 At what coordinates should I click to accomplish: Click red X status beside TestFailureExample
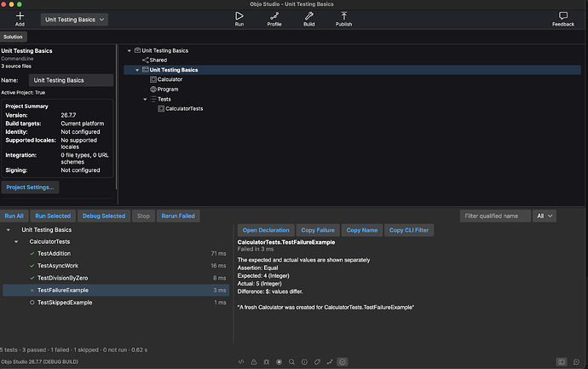[32, 291]
